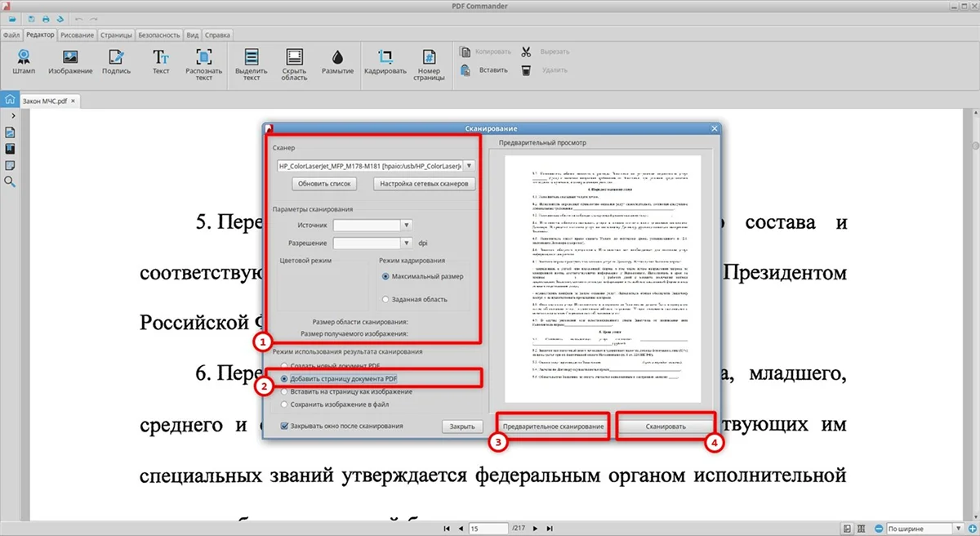Expand the Источник source dropdown

click(x=406, y=224)
